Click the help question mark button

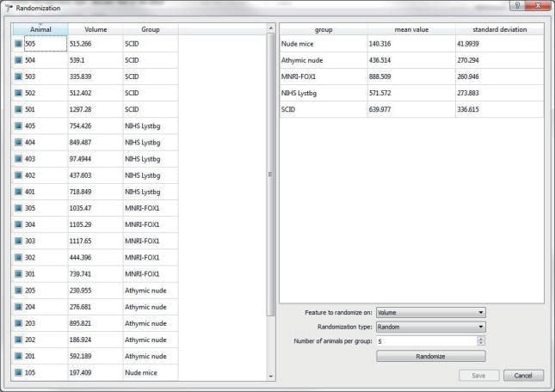tap(517, 5)
